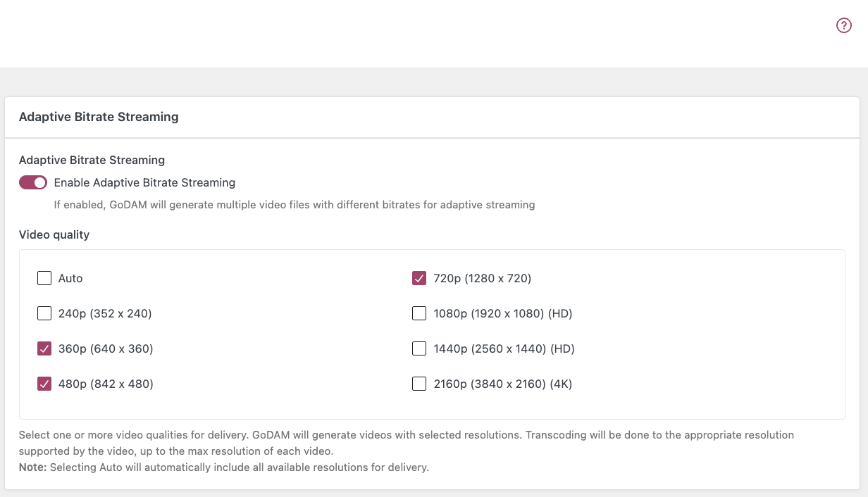Screen dimensions: 868x497
Task: Click the bold panel header title
Action: coord(99,117)
